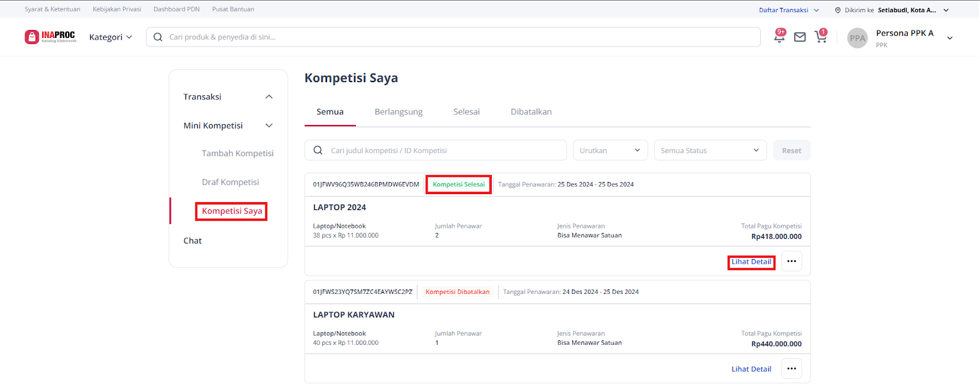Click total pagu Rp418.000.000
Screen dimensions: 980x387
[777, 236]
